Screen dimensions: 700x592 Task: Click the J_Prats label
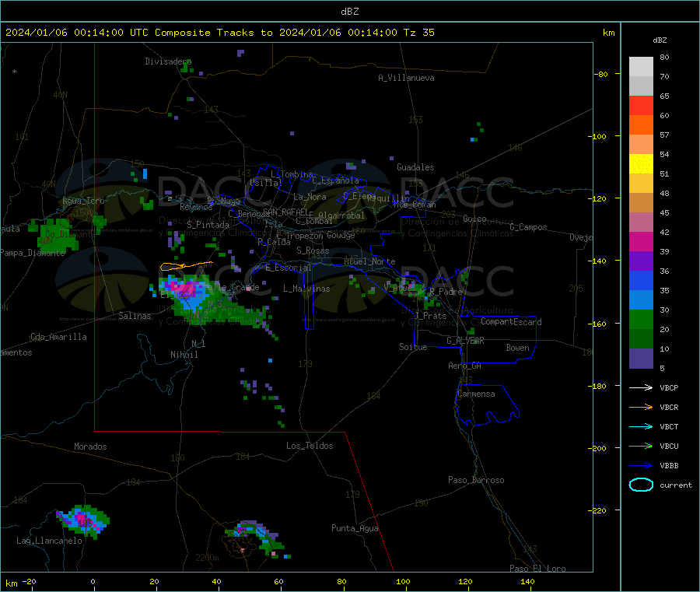431,315
